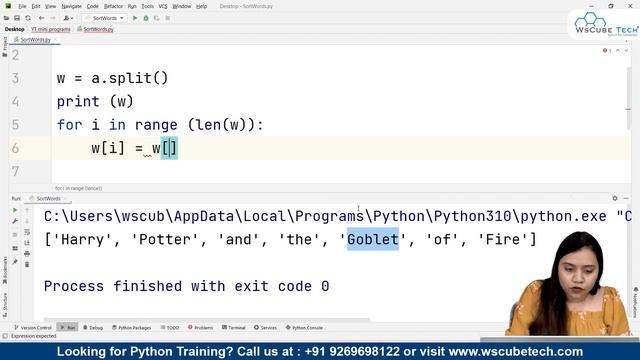Image resolution: width=640 pixels, height=360 pixels.
Task: Click the Down the stack trace arrow
Action: point(27,221)
